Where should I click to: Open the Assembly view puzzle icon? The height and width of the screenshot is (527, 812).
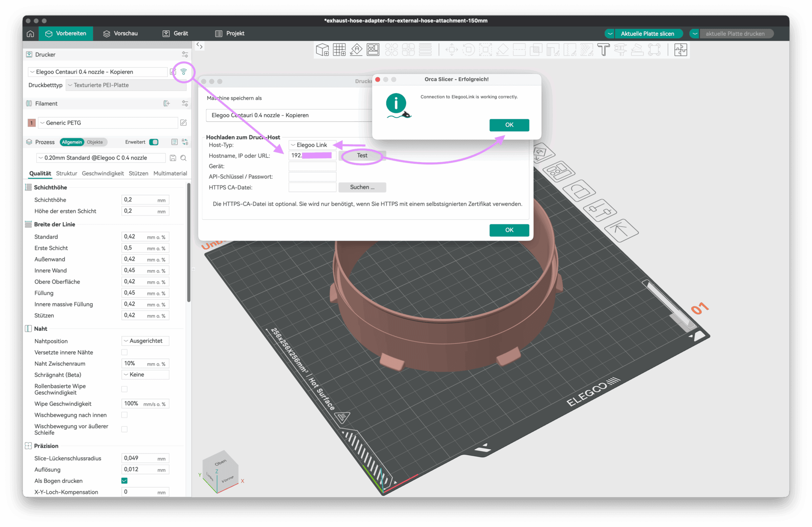(680, 50)
